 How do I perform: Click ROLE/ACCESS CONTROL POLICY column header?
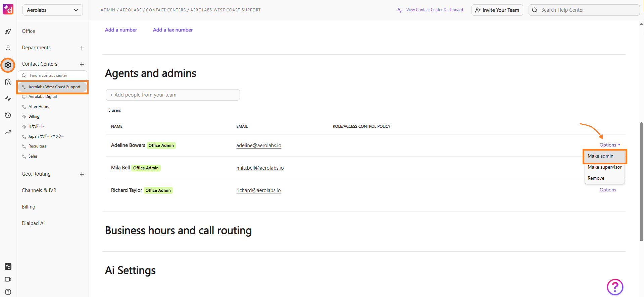361,126
